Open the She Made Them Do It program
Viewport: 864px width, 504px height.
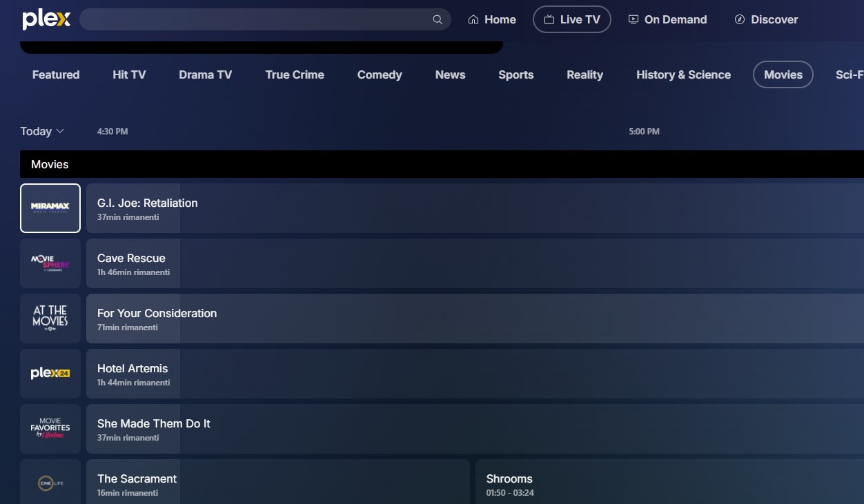point(475,429)
